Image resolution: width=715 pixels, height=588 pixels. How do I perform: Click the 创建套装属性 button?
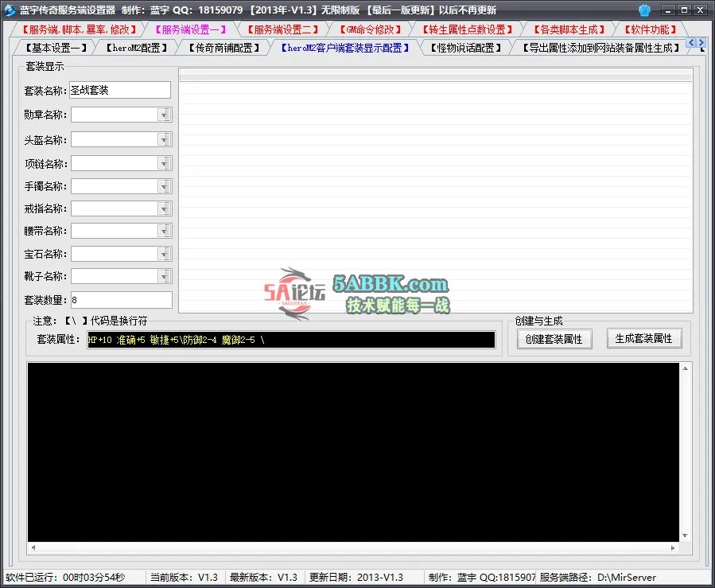pyautogui.click(x=554, y=338)
